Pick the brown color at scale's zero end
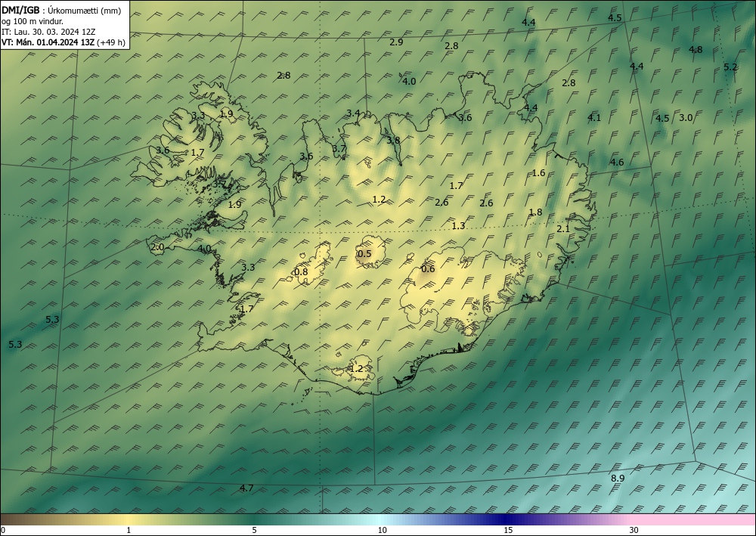756x536 pixels. (x=4, y=519)
